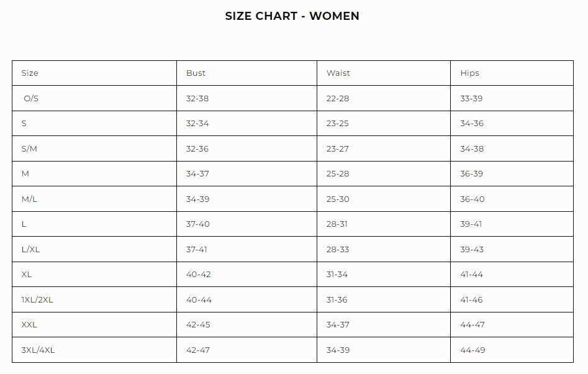Select bust value '40-44' for 1XL/2XL
588x374 pixels.
click(199, 300)
